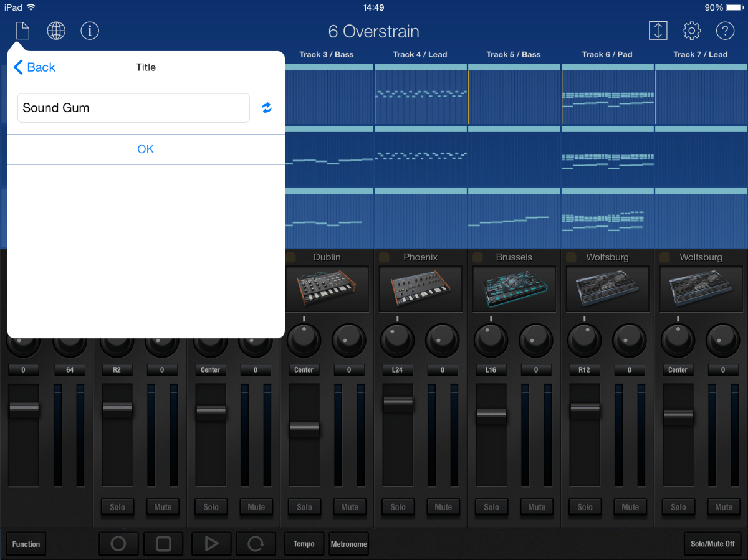Enable the loop transport icon
The image size is (748, 560).
(256, 543)
